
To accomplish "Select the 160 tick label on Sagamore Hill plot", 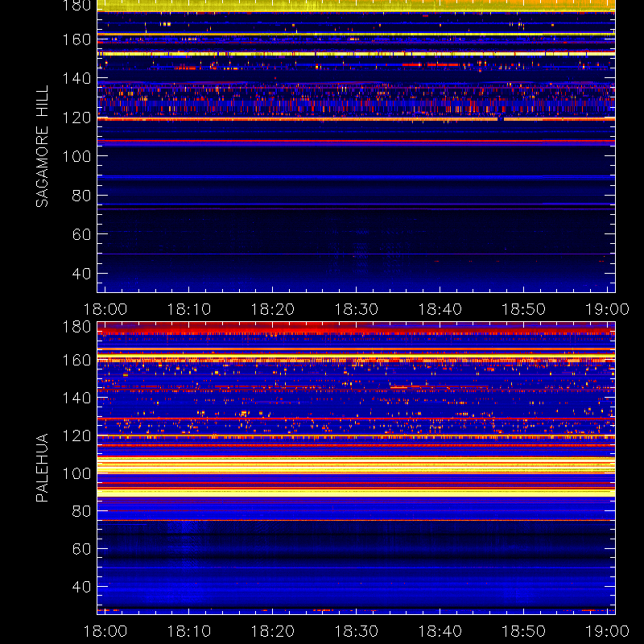I will pyautogui.click(x=76, y=39).
